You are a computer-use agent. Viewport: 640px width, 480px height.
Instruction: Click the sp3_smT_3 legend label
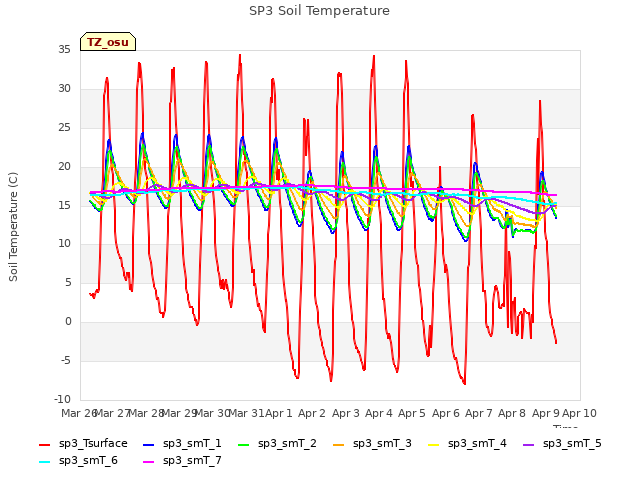click(382, 444)
